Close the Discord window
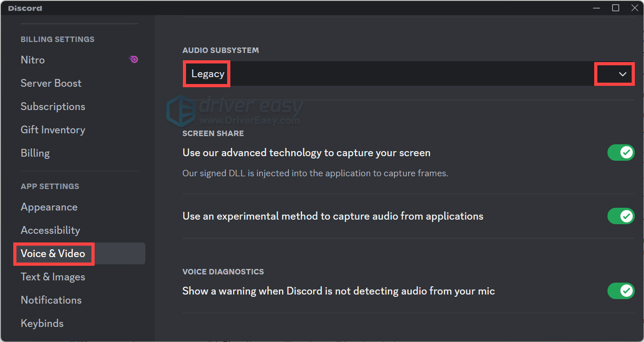The width and height of the screenshot is (644, 342). pos(634,8)
